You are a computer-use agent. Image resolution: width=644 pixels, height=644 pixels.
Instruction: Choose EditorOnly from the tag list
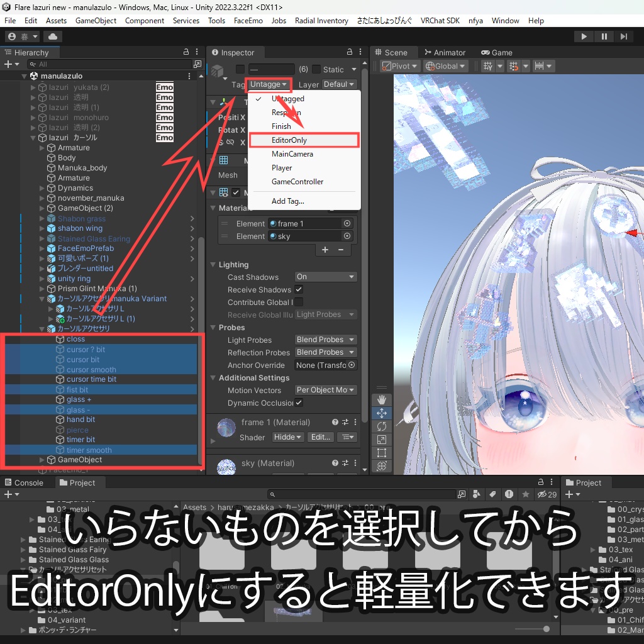[304, 140]
